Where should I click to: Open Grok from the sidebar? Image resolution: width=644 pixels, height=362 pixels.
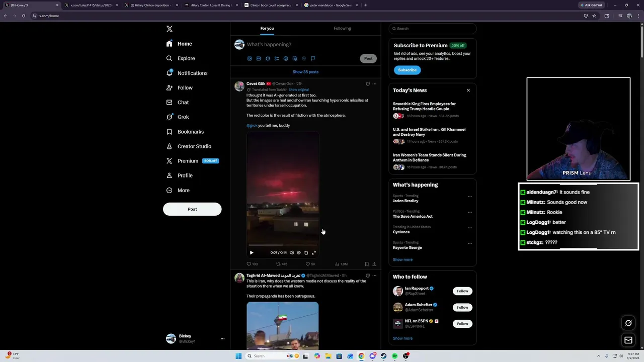point(178,117)
